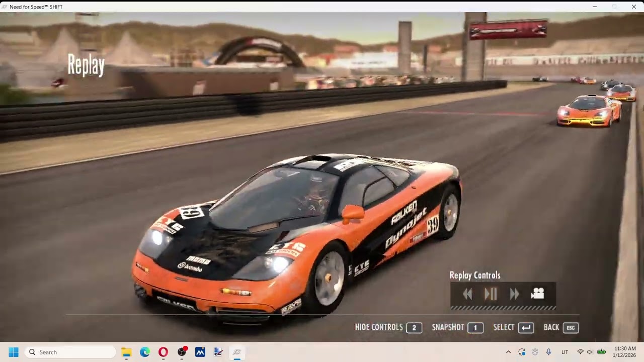Screen dimensions: 644x362
Task: Rewind the replay with the double-left arrows
Action: (x=467, y=294)
